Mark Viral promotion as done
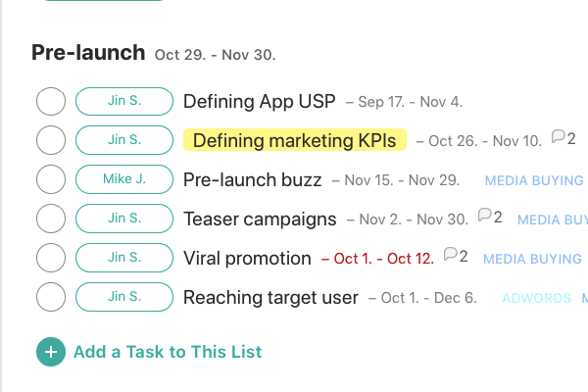588x392 pixels. pyautogui.click(x=51, y=258)
